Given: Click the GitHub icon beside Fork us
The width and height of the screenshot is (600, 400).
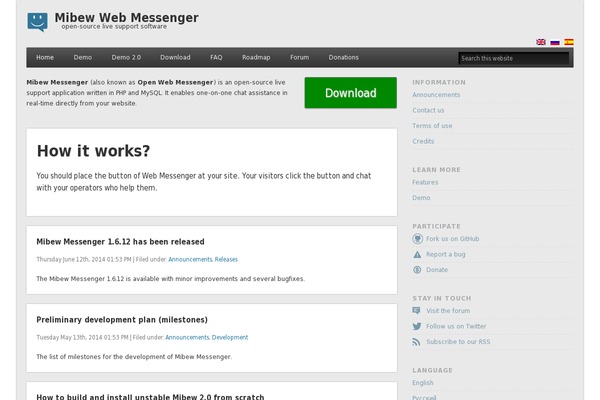Looking at the screenshot, I should 417,239.
